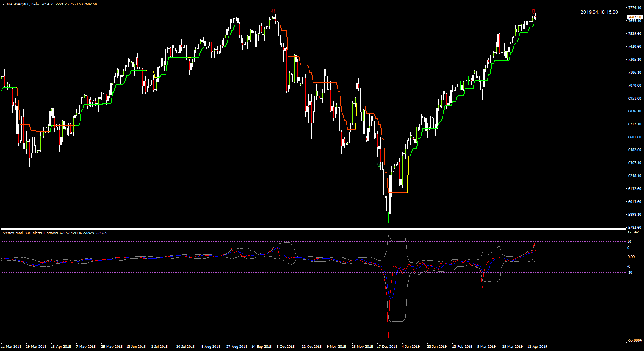The image size is (644, 351).
Task: Click the 3 Oct 2018 date label
Action: [286, 347]
